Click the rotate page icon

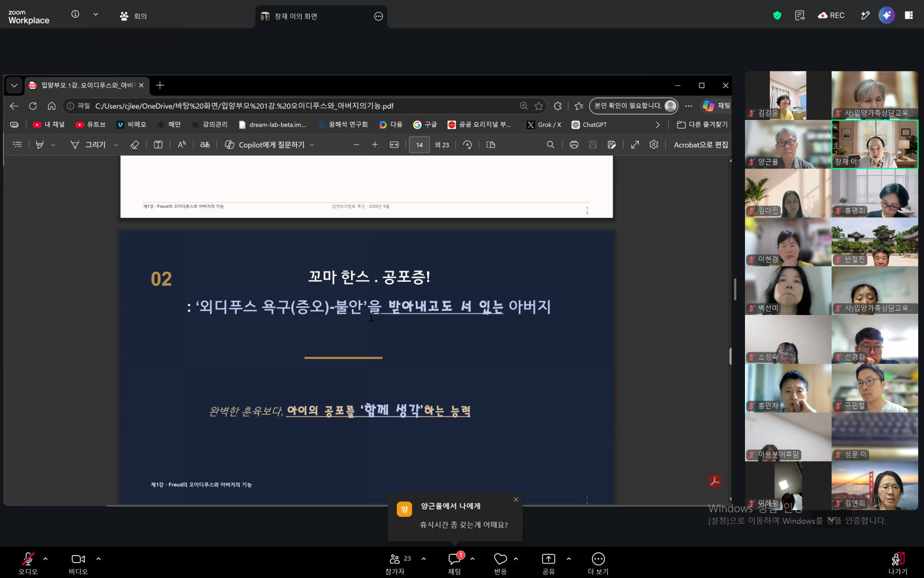tap(467, 144)
